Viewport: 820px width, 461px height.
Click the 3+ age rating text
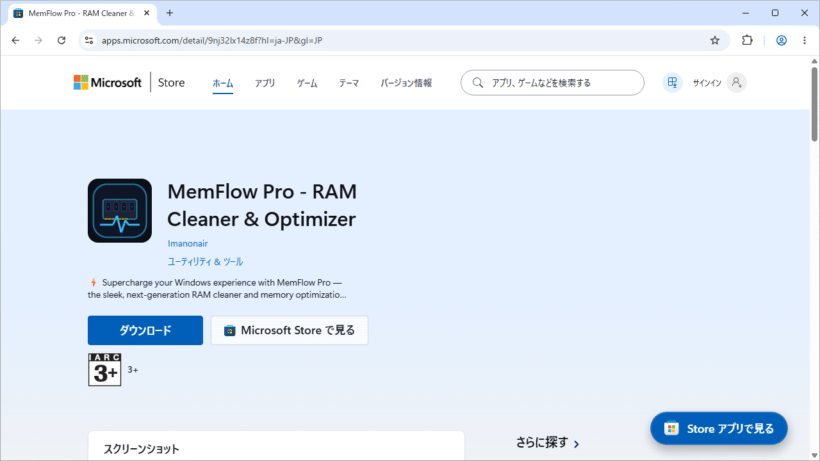click(133, 370)
